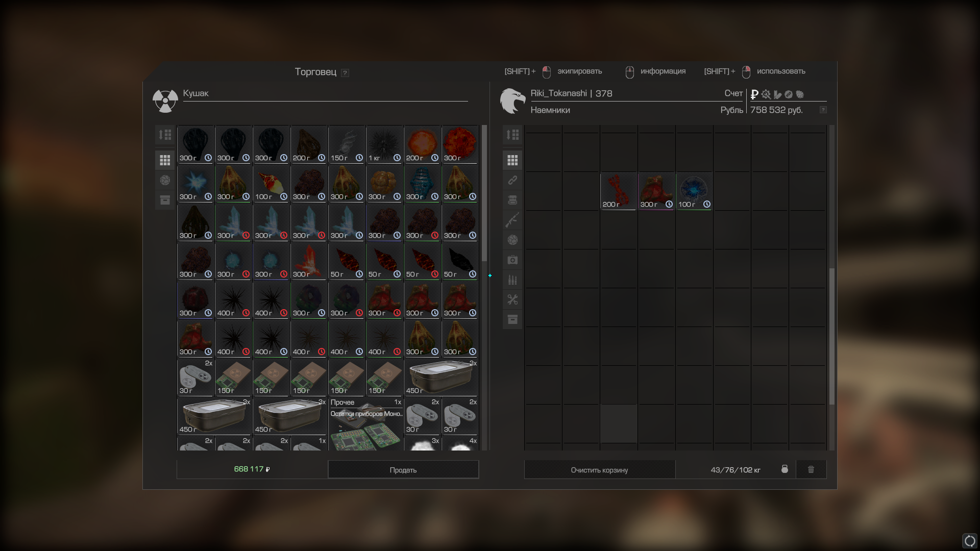
Task: Select Остатки приборов Моно item
Action: tap(366, 424)
